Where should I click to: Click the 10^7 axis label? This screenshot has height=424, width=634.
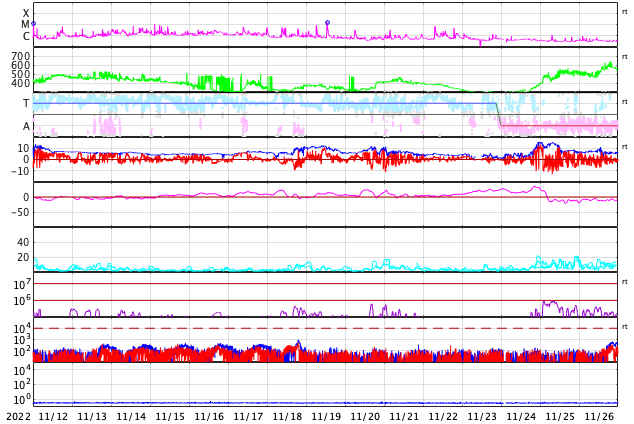point(22,285)
